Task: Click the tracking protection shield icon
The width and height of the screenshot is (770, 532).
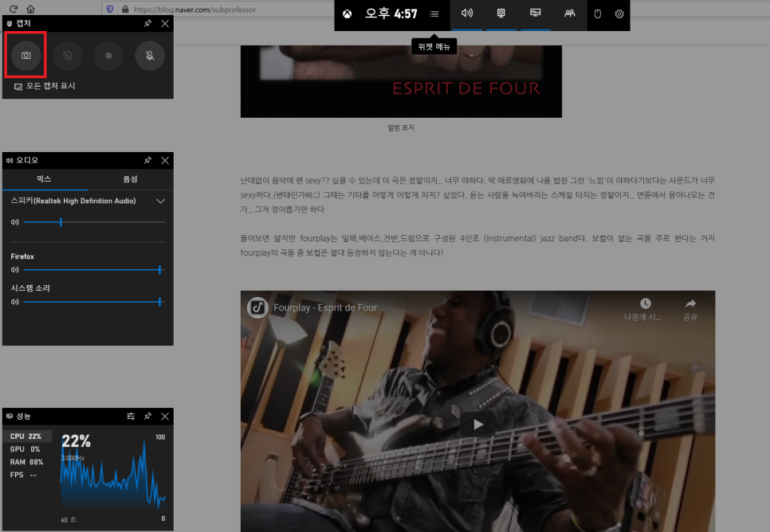Action: coord(110,10)
